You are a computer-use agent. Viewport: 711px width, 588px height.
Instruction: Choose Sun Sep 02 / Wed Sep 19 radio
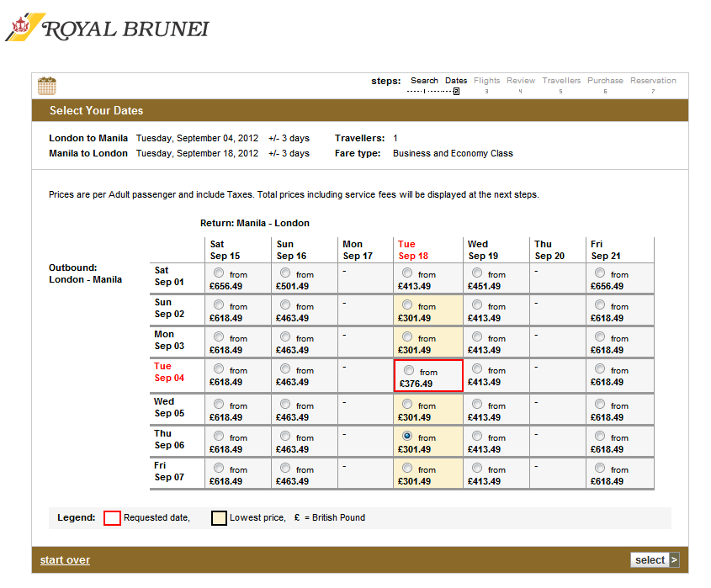pos(477,305)
